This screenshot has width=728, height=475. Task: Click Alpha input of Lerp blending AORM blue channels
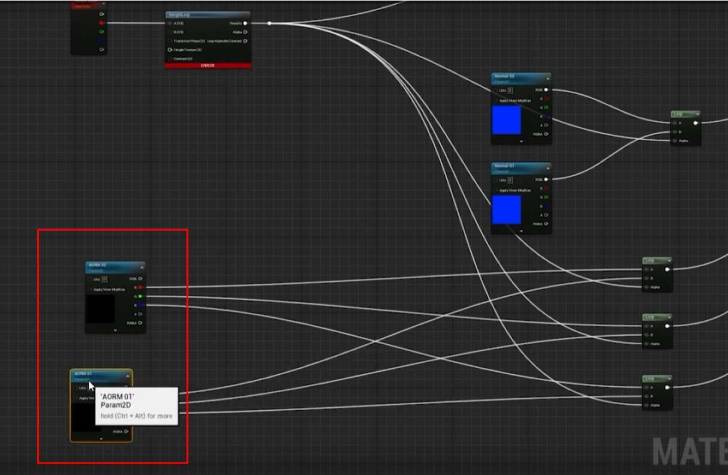(646, 405)
